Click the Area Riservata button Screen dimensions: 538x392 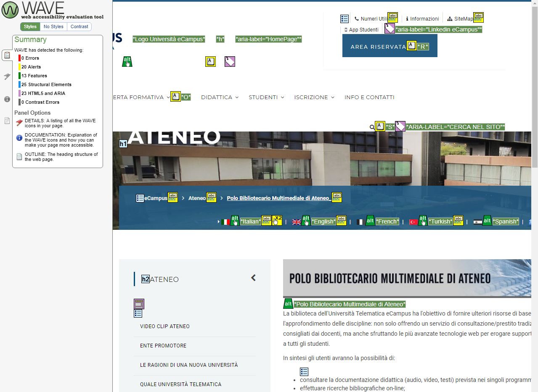pos(390,45)
